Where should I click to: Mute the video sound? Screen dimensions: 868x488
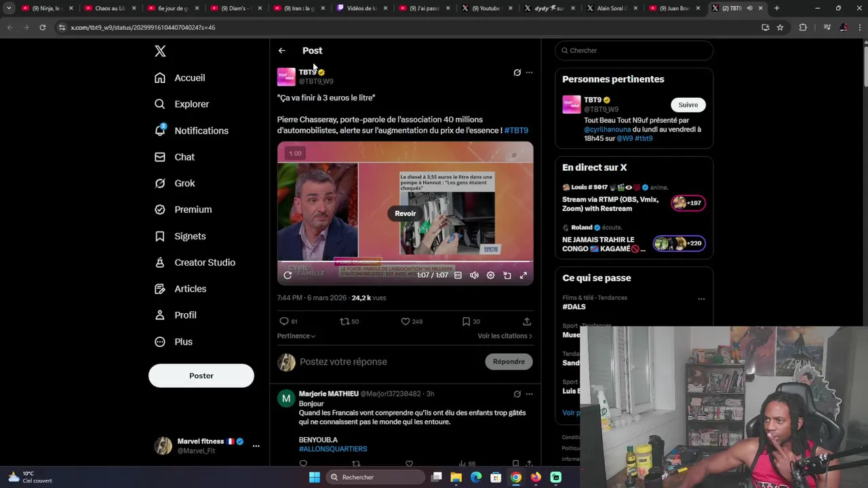point(474,275)
